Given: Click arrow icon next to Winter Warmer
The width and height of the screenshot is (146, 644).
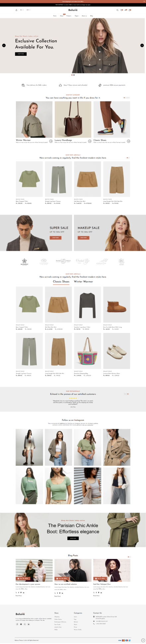Looking at the screenshot, I should pyautogui.click(x=51, y=141).
